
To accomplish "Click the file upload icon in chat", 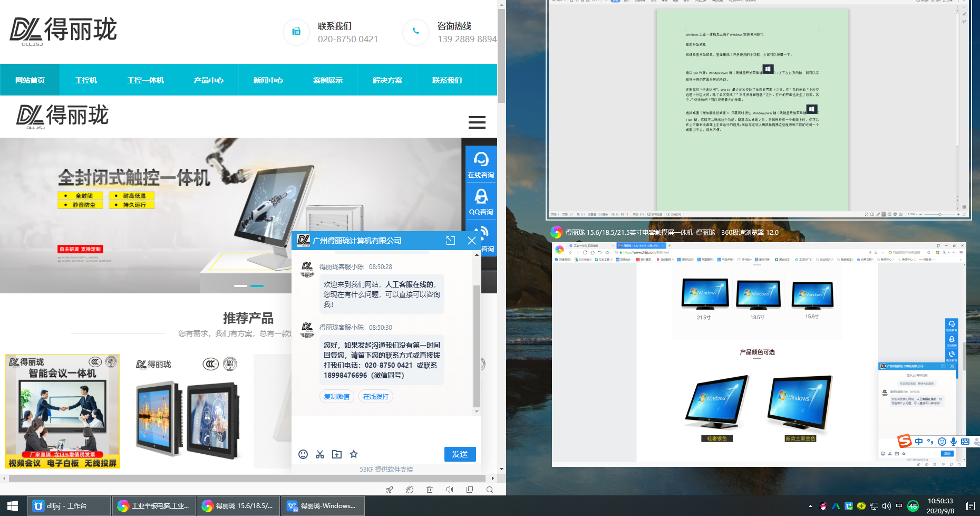I will [337, 454].
